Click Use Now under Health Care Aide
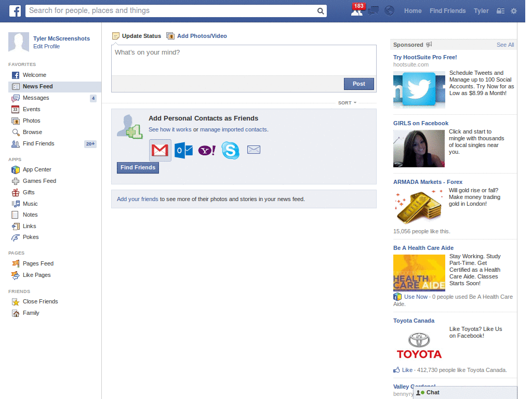The width and height of the screenshot is (532, 399). [x=416, y=297]
